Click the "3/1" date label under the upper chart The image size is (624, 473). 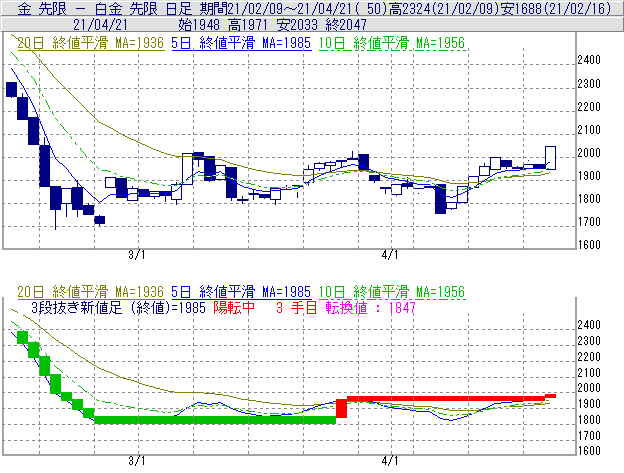pyautogui.click(x=137, y=255)
